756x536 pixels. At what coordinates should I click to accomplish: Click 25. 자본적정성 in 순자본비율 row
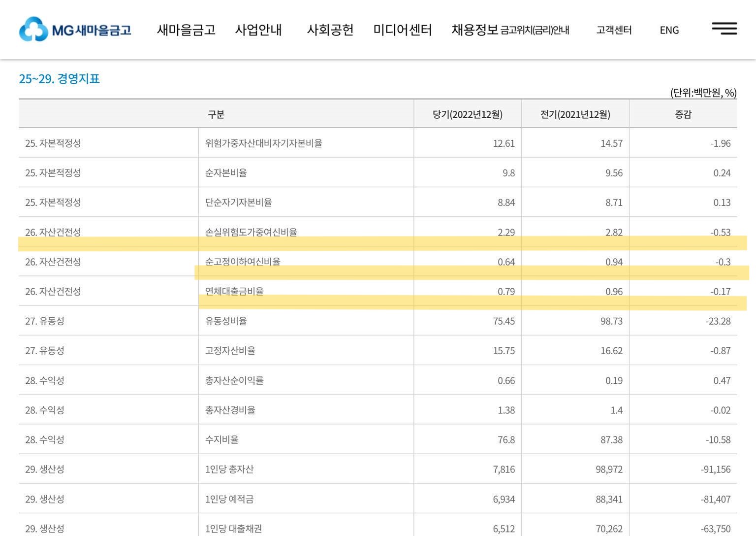tap(53, 173)
